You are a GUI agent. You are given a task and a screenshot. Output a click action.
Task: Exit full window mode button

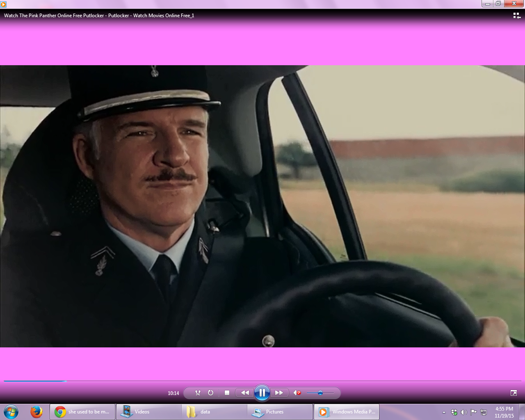(x=514, y=393)
